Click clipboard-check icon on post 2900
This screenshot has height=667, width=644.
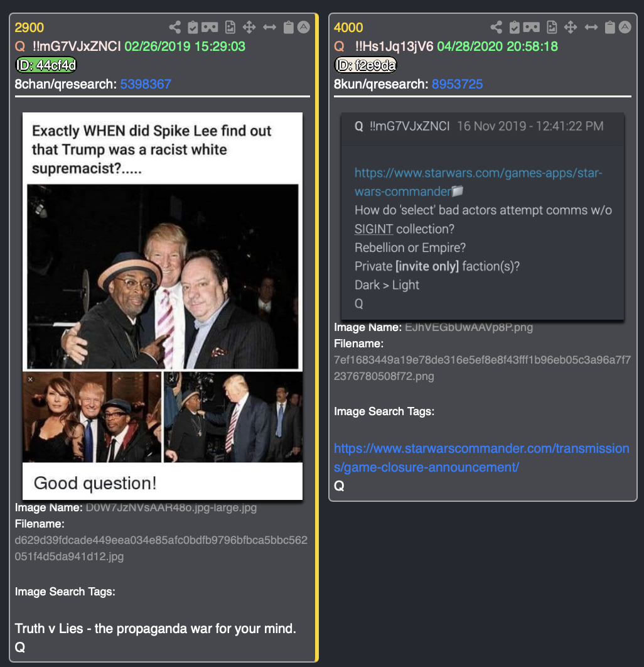tap(193, 28)
